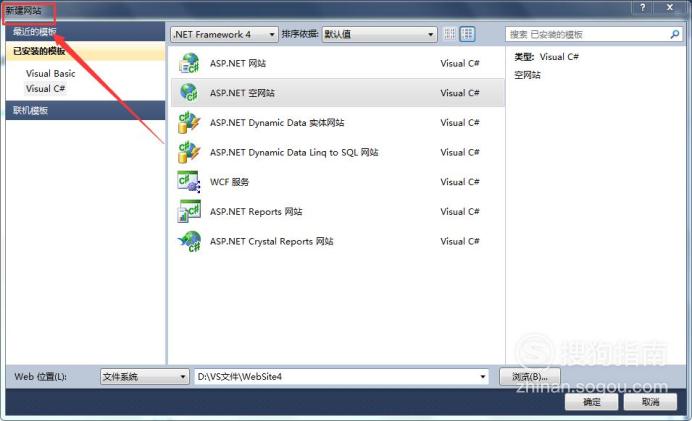Expand the D:\VS文件\WebSite4 path dropdown

pos(483,376)
